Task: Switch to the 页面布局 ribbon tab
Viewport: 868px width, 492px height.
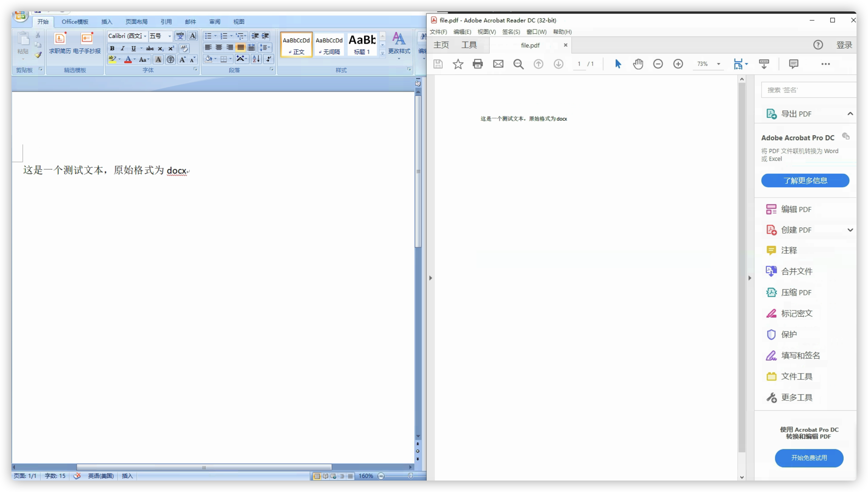Action: 136,22
